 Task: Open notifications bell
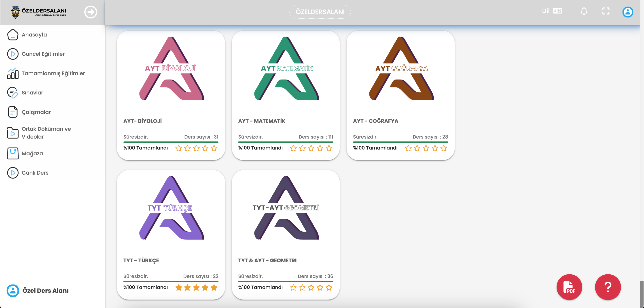[x=584, y=11]
